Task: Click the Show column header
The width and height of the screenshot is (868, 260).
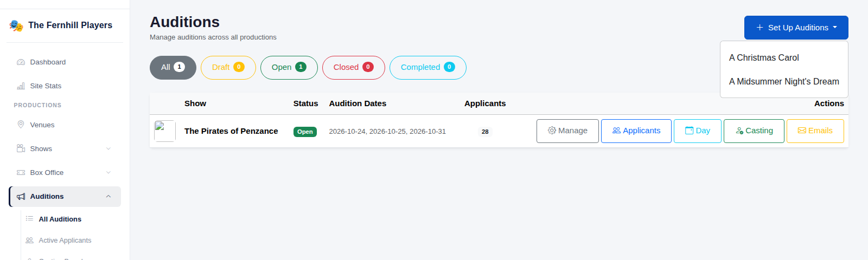Action: (x=195, y=103)
